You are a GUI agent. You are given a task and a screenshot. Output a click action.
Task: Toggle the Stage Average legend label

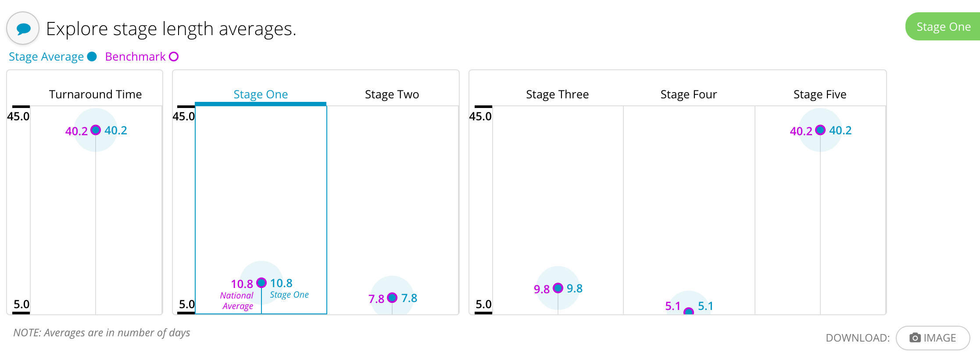click(46, 57)
